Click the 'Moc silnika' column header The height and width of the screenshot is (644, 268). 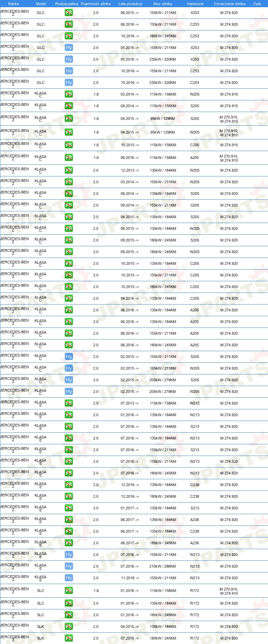[x=163, y=4]
